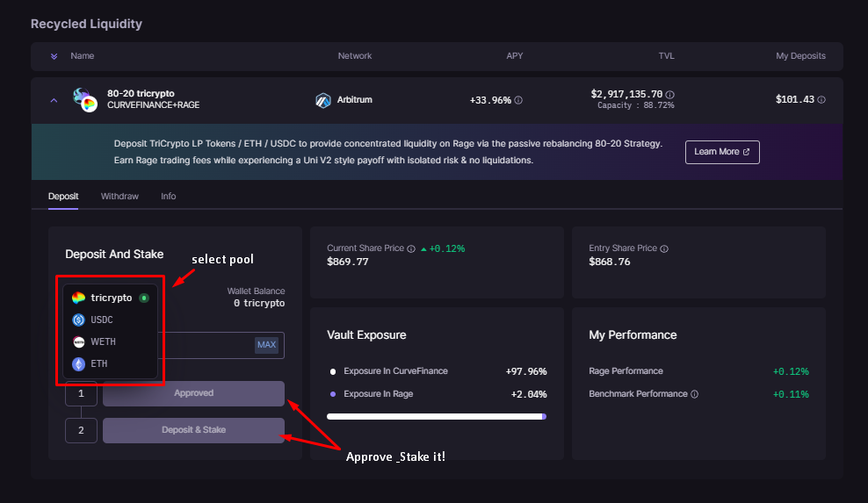Switch to the Deposit tab

click(63, 197)
